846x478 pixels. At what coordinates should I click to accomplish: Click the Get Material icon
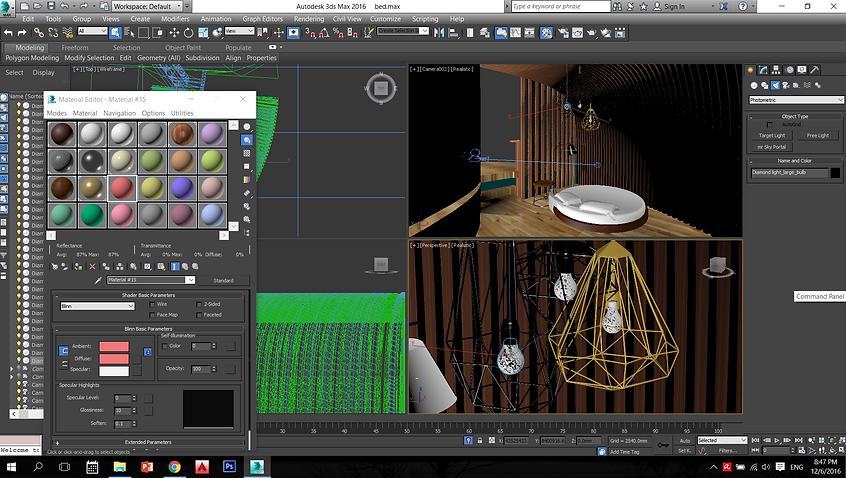pos(54,267)
